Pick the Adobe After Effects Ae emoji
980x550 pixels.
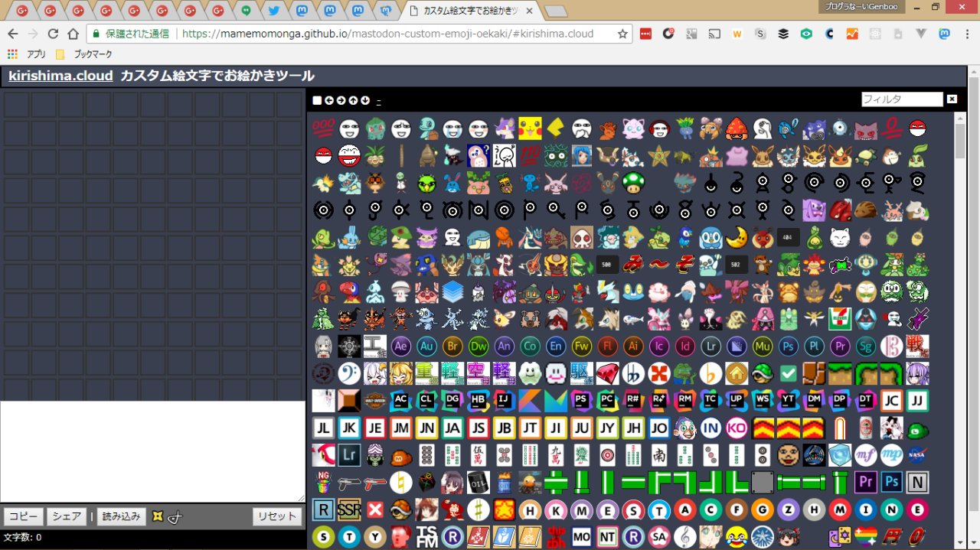tap(401, 346)
